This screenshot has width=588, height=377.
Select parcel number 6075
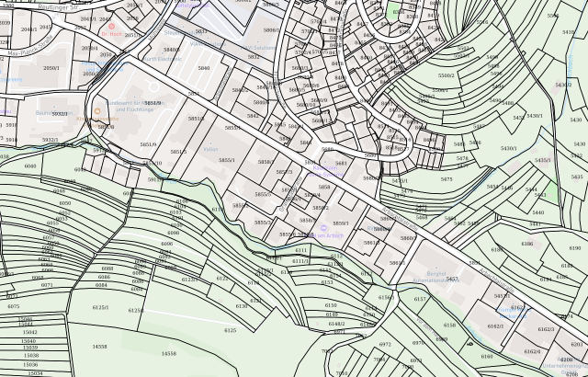click(14, 306)
